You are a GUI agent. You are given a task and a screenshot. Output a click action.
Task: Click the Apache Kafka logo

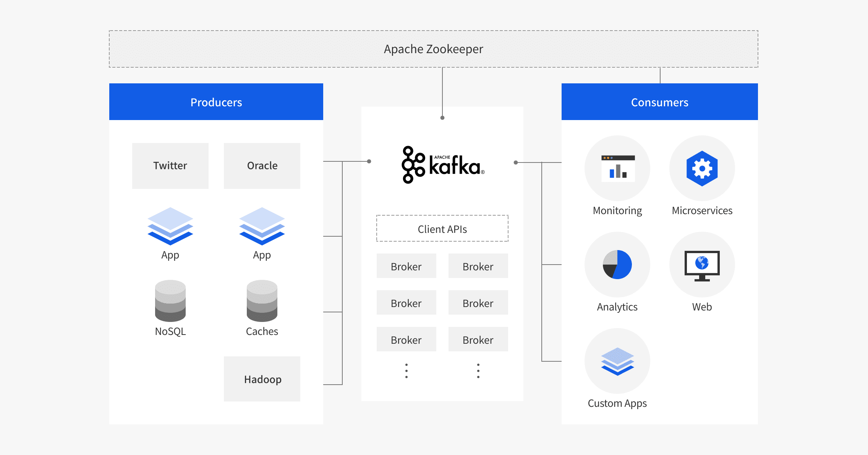pos(442,165)
